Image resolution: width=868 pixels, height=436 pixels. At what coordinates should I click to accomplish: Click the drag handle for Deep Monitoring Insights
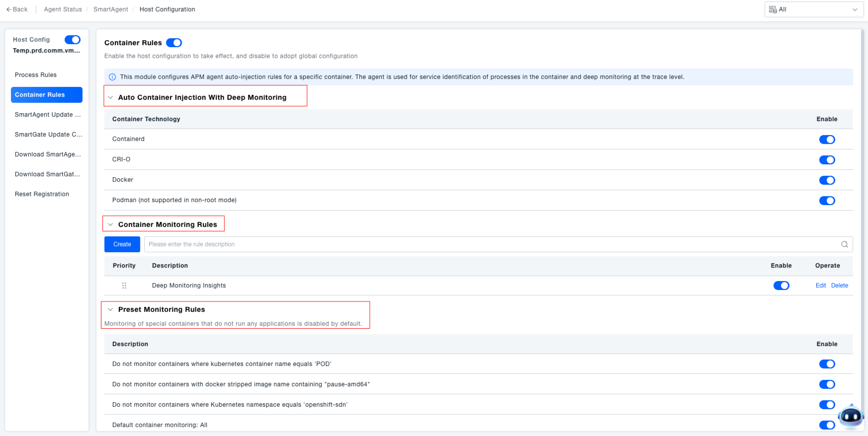coord(124,286)
